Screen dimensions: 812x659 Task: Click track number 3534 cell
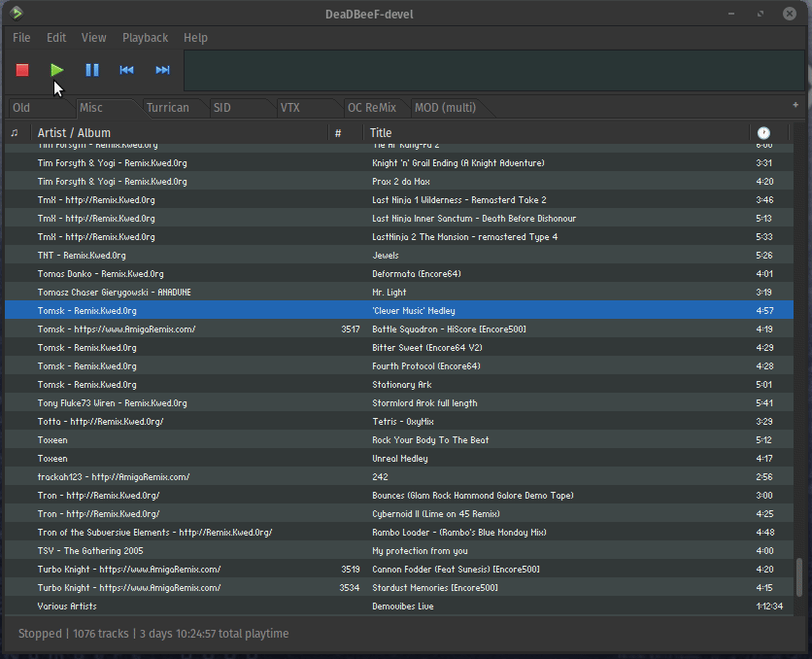(350, 587)
